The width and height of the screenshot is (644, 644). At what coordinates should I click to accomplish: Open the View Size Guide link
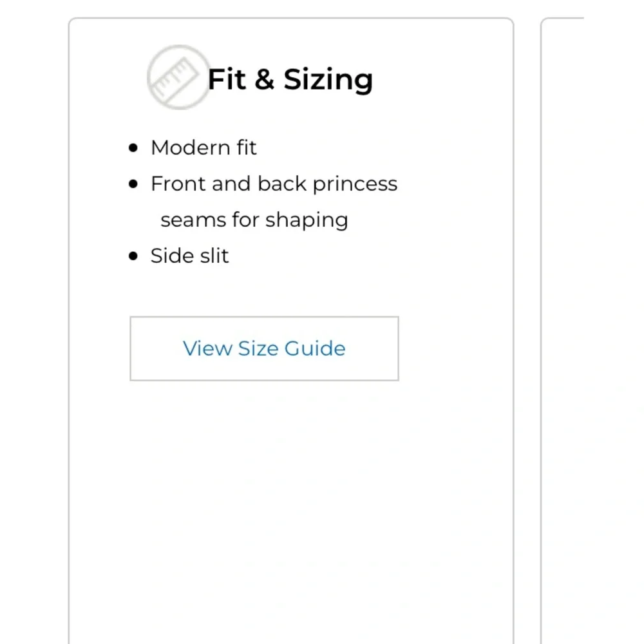[x=264, y=348]
